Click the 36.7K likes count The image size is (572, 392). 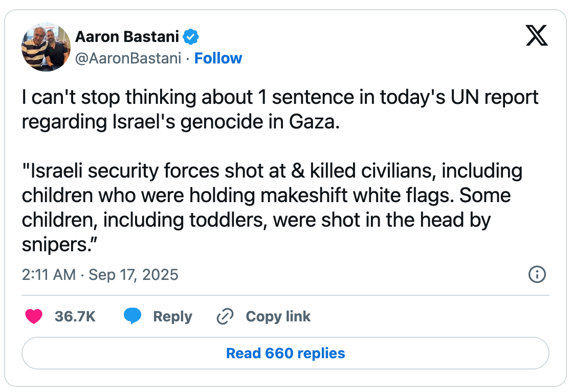click(75, 317)
